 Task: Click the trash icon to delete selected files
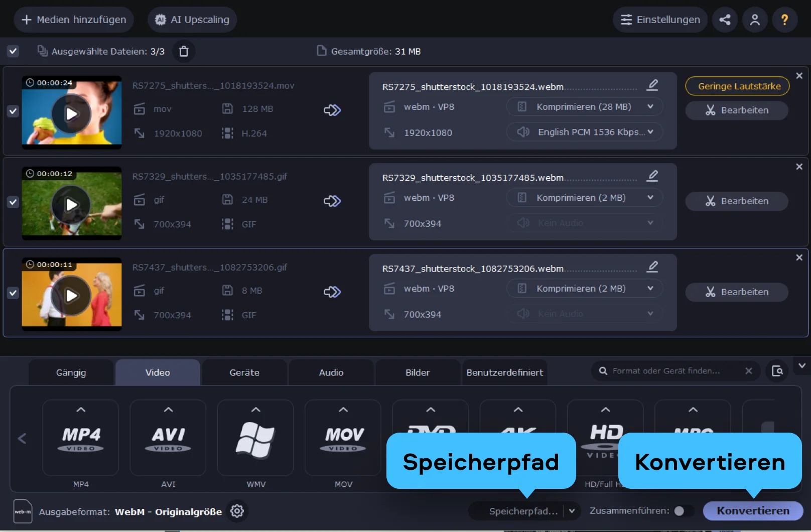(x=184, y=51)
